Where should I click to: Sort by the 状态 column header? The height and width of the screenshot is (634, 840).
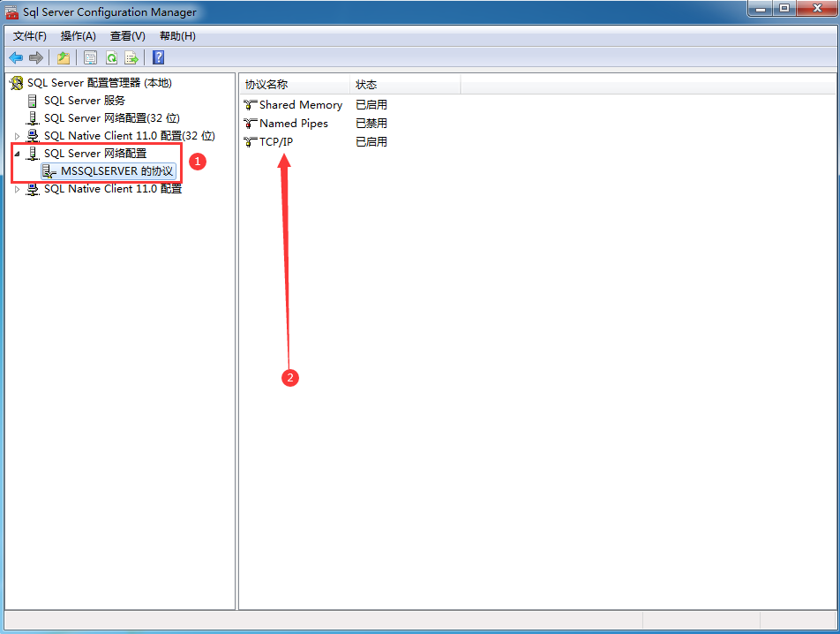[x=405, y=85]
